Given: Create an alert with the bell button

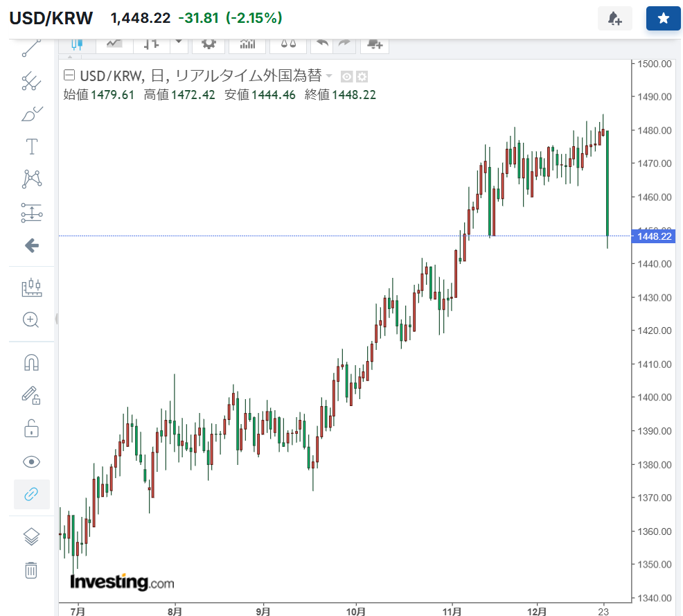Looking at the screenshot, I should (615, 19).
